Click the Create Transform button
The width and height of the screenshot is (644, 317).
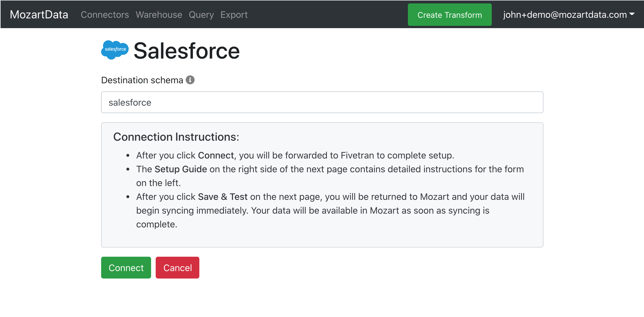450,15
